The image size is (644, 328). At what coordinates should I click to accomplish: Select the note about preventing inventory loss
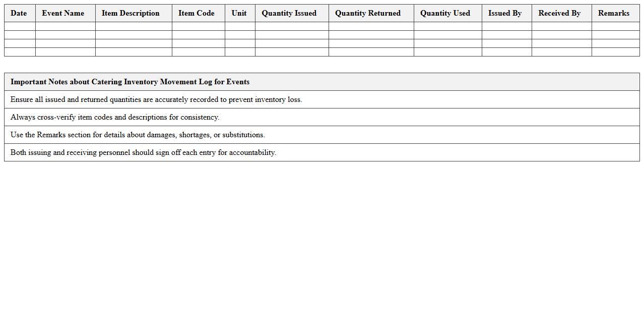pyautogui.click(x=156, y=99)
